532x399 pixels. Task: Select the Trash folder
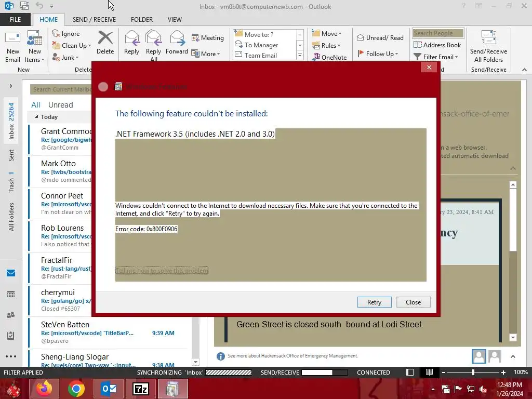point(11,182)
